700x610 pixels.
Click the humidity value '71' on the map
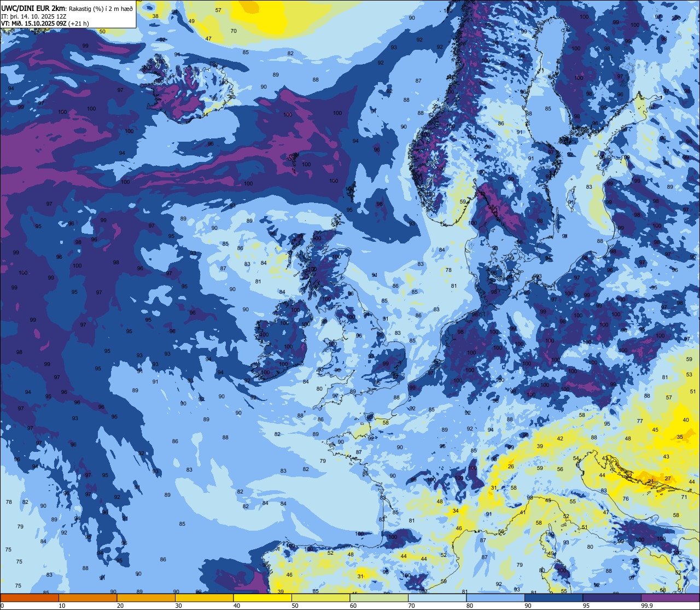tap(684, 497)
